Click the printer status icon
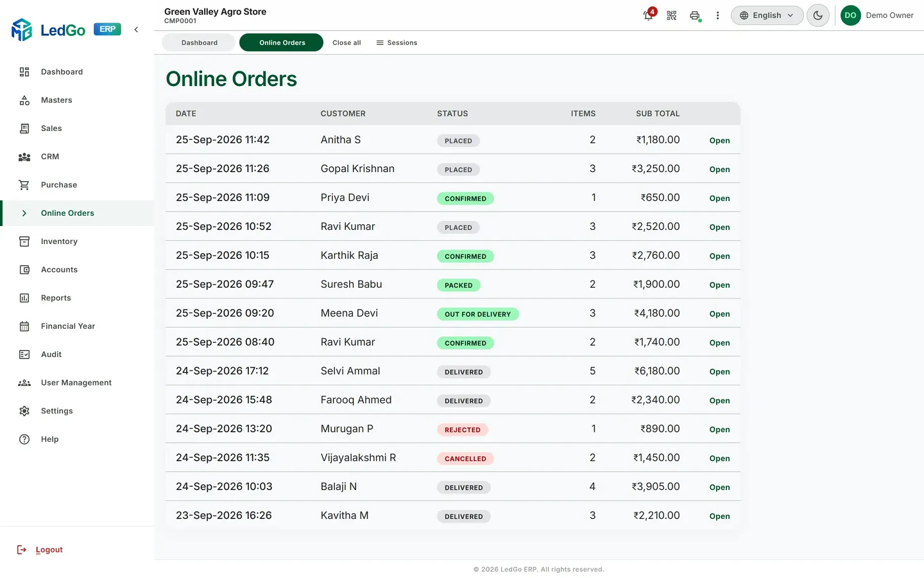924x578 pixels. [x=695, y=15]
